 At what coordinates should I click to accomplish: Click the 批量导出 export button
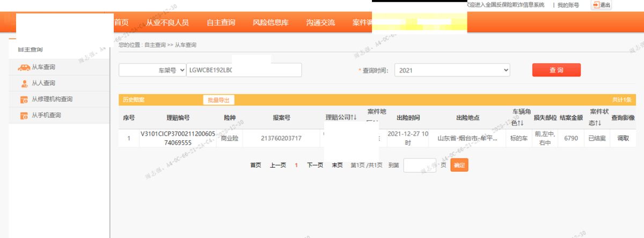pyautogui.click(x=218, y=100)
